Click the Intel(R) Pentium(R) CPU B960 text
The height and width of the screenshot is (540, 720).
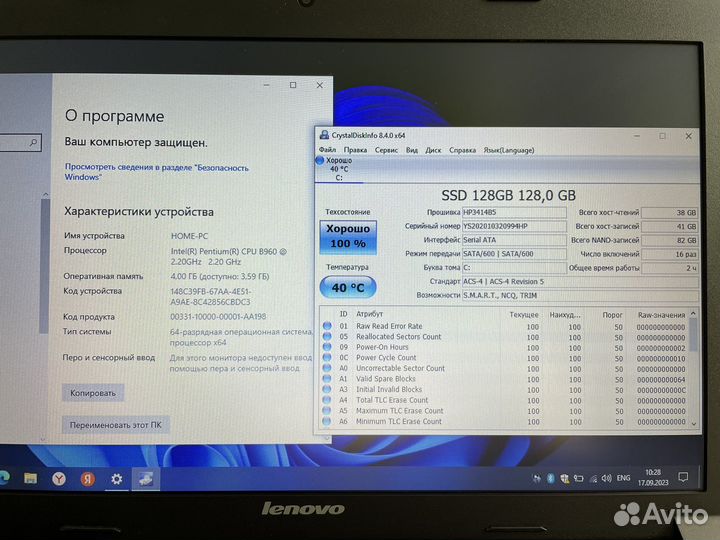click(x=228, y=256)
